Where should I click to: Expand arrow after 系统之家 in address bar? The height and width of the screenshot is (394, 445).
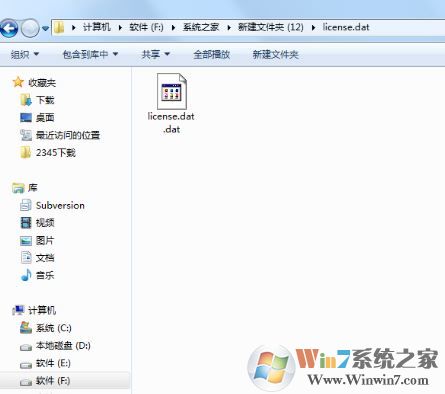229,28
